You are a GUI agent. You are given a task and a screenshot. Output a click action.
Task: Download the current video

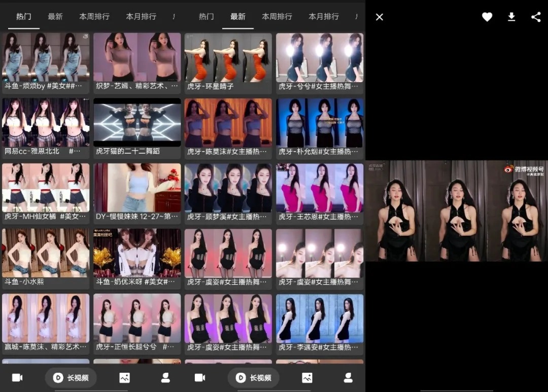[x=511, y=17]
